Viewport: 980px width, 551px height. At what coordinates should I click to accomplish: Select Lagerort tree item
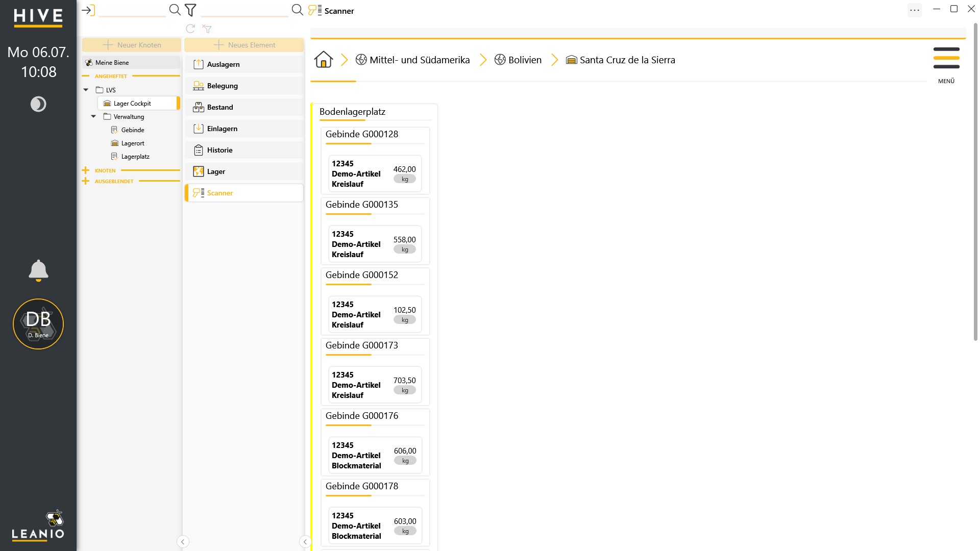coord(128,143)
